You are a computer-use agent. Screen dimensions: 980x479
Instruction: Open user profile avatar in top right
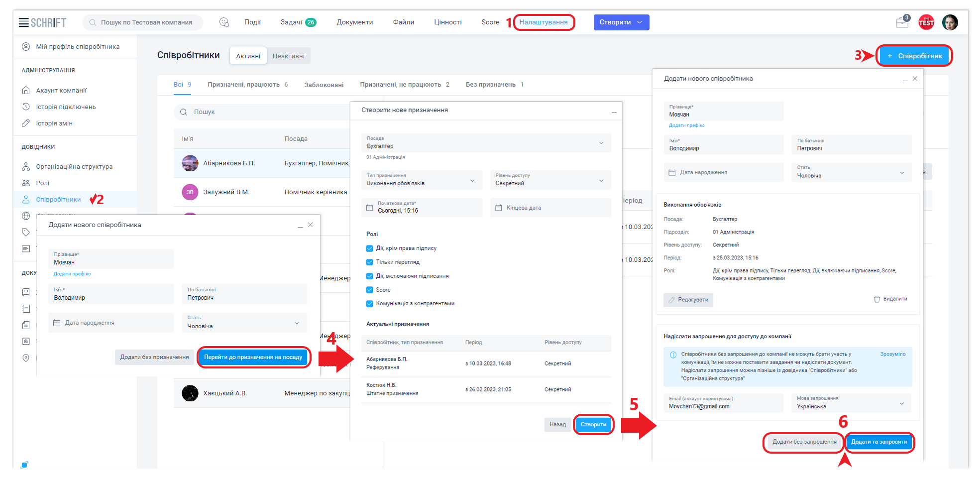[950, 22]
